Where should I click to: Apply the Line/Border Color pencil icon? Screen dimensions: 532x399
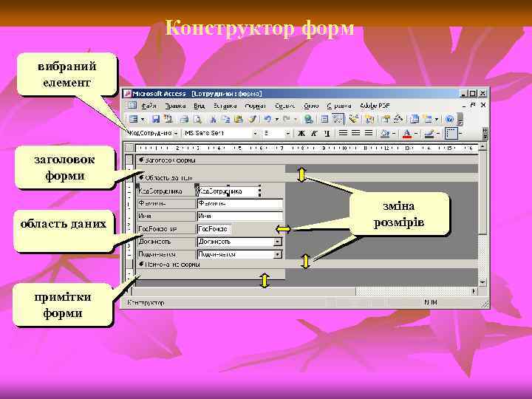tap(429, 133)
